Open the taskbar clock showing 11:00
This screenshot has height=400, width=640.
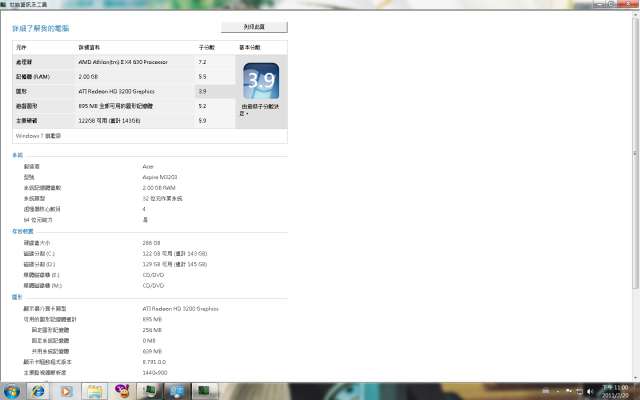(x=615, y=391)
